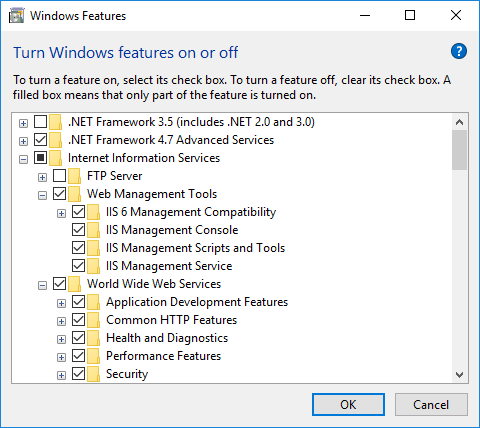Click folder icon beside Health and Diagnostics
Screen dimensions: 480x428
(93, 338)
